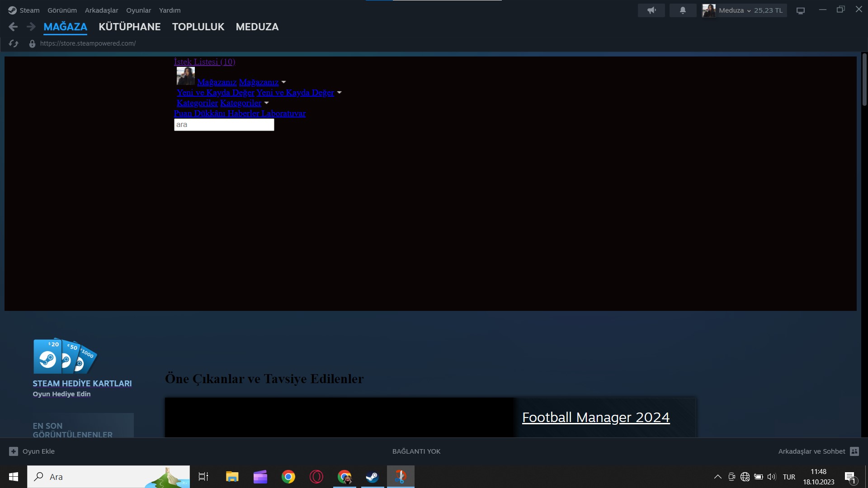The width and height of the screenshot is (868, 488).
Task: Click the site lock icon
Action: 32,44
